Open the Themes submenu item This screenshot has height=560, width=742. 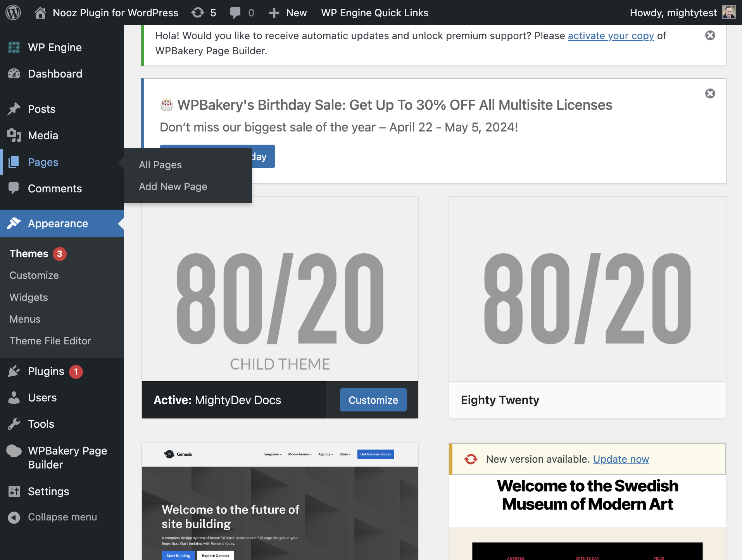tap(29, 254)
